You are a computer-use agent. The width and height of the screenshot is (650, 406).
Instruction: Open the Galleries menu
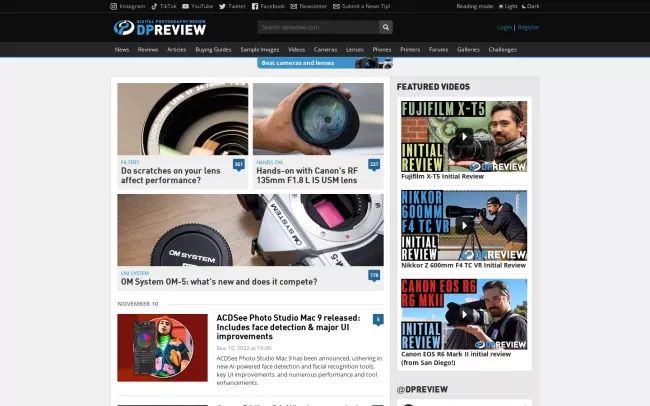pyautogui.click(x=468, y=49)
